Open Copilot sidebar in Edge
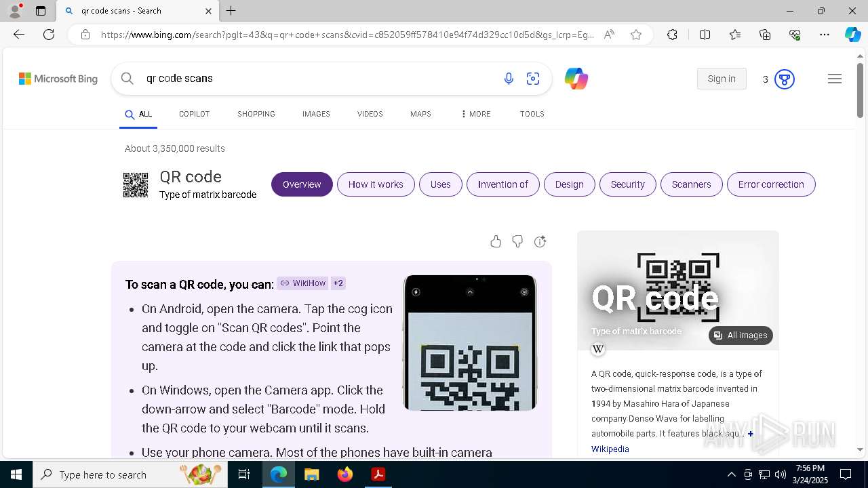 pyautogui.click(x=852, y=35)
